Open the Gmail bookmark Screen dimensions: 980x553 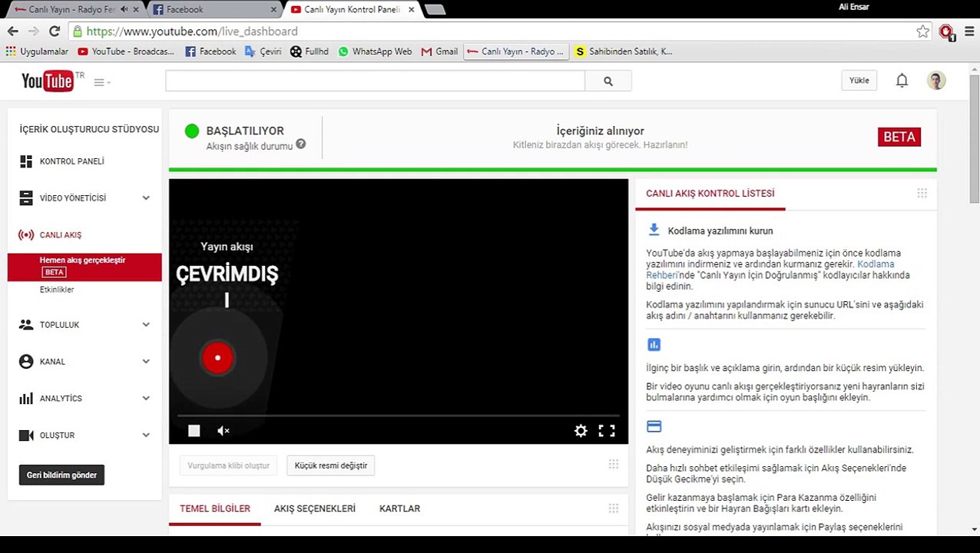point(439,51)
